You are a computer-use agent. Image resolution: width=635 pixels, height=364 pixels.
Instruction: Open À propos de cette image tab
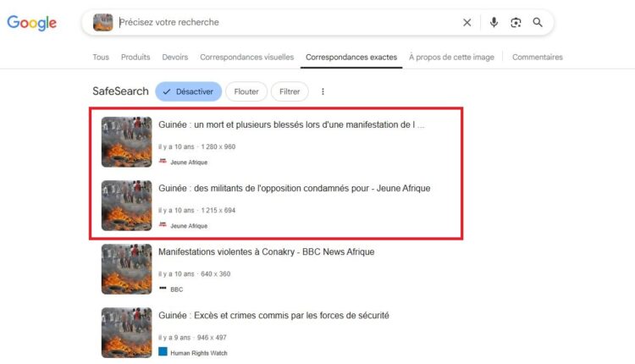[x=451, y=57]
